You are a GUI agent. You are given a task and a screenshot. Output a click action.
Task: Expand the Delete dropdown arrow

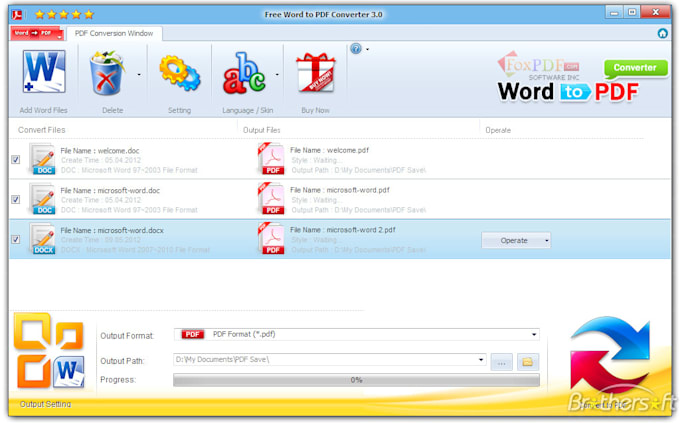point(139,75)
